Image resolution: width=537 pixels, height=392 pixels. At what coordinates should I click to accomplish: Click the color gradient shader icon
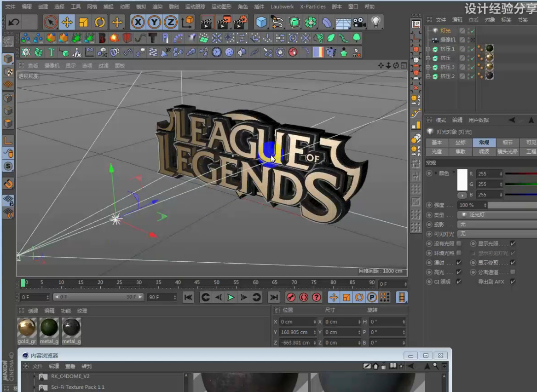[x=318, y=52]
